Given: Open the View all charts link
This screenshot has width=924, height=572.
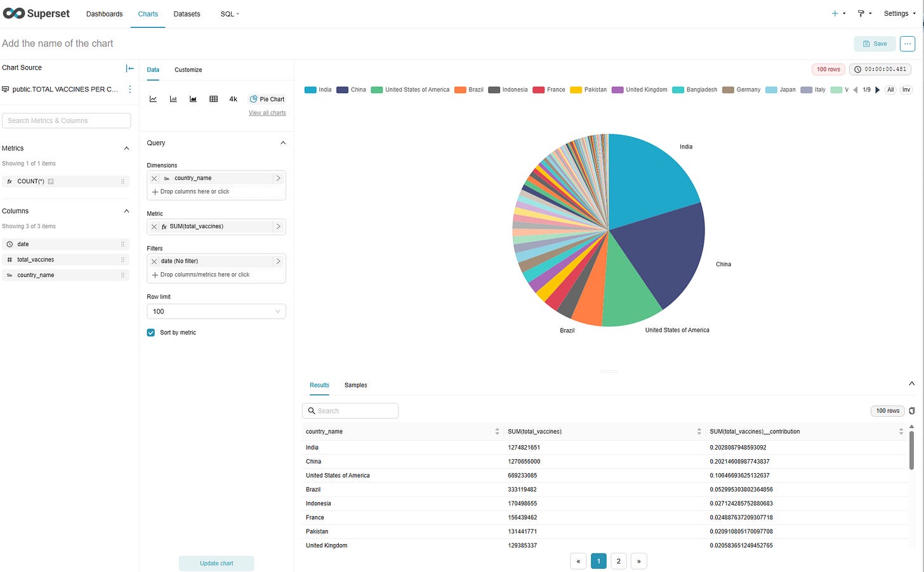Looking at the screenshot, I should pyautogui.click(x=267, y=113).
